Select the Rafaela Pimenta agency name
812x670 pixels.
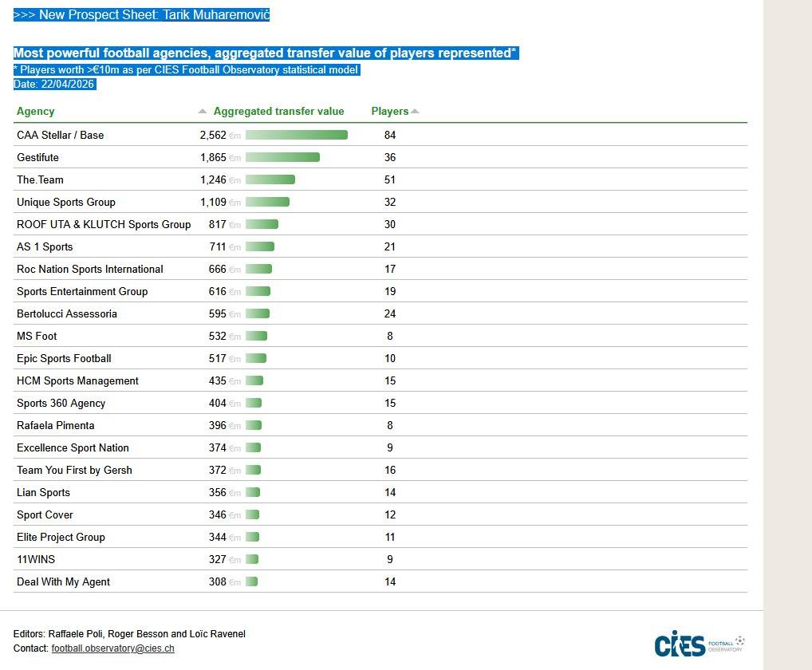pyautogui.click(x=55, y=426)
